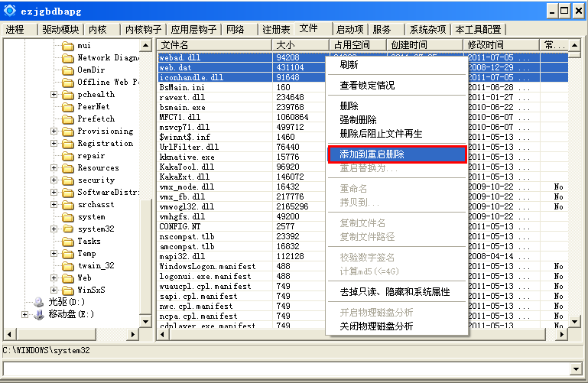Open the Network Diagnostic folder icon
The width and height of the screenshot is (588, 383).
coord(67,58)
